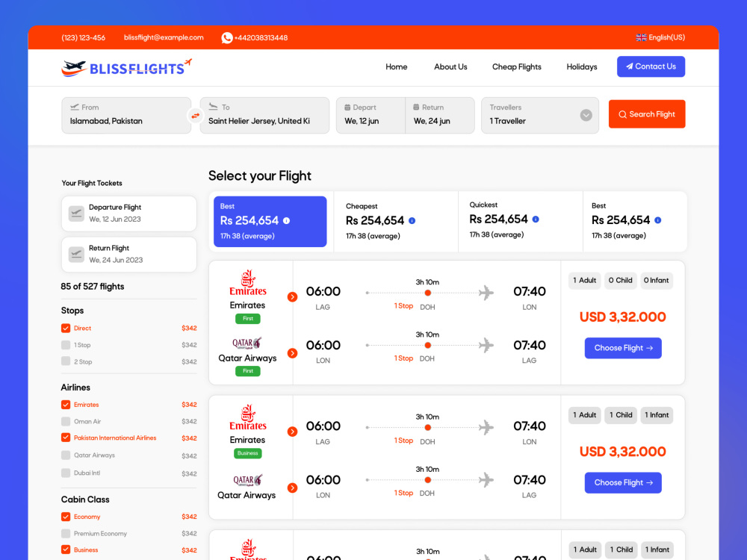
Task: Choose Flight on the second flight card
Action: pyautogui.click(x=623, y=483)
